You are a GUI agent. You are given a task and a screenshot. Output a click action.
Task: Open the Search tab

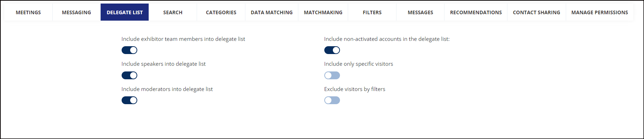(x=173, y=12)
